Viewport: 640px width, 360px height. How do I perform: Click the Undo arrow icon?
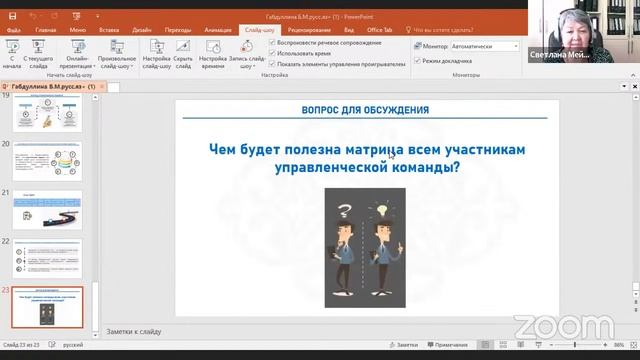[33, 16]
